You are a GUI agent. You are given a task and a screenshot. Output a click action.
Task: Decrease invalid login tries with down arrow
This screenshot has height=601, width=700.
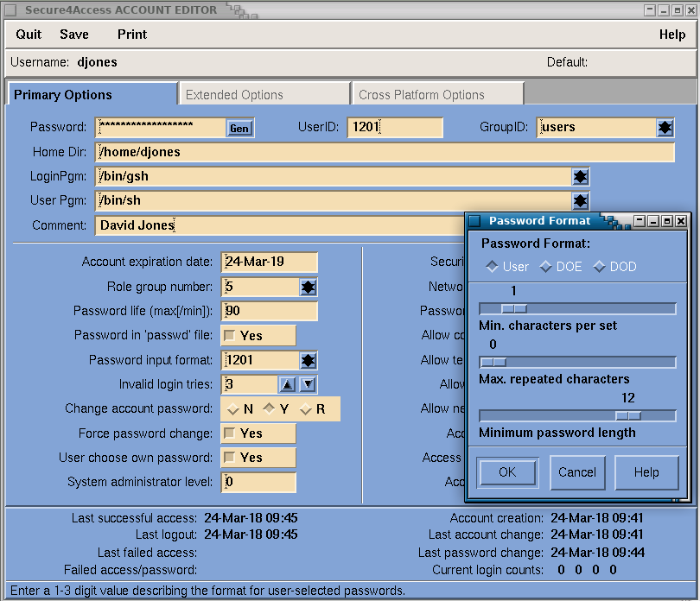pos(308,384)
